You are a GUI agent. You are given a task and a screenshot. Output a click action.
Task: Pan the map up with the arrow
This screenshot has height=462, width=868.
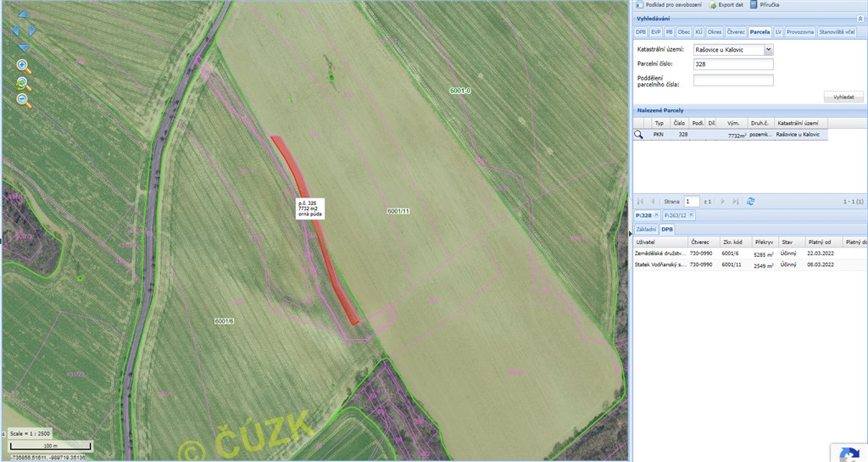coord(23,15)
